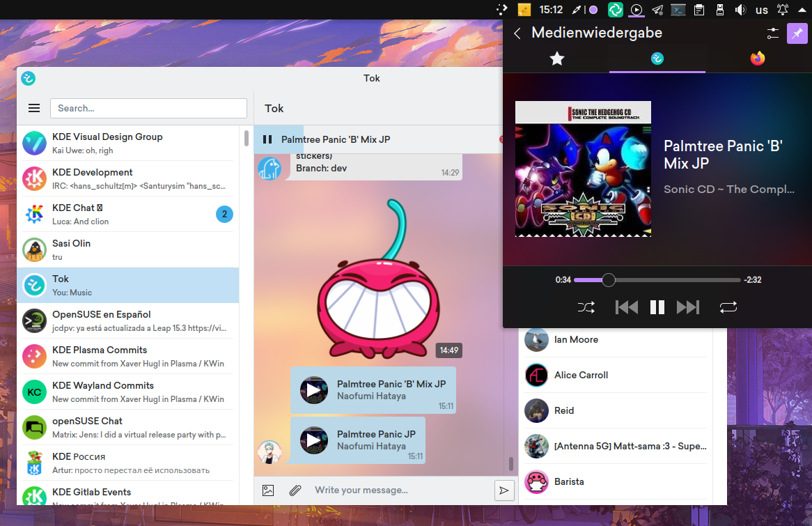Select the Tok chat row in the list
Image resolution: width=812 pixels, height=526 pixels.
pyautogui.click(x=128, y=285)
